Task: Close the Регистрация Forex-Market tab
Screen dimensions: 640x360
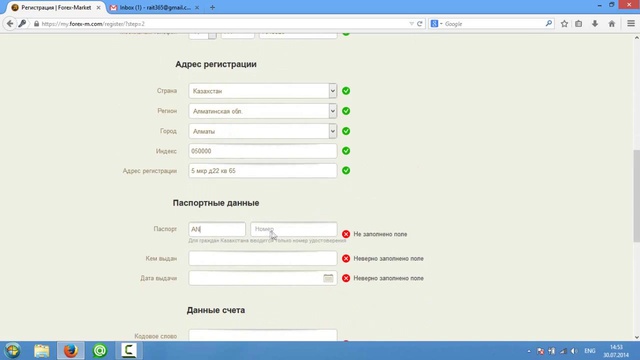Action: [98, 7]
